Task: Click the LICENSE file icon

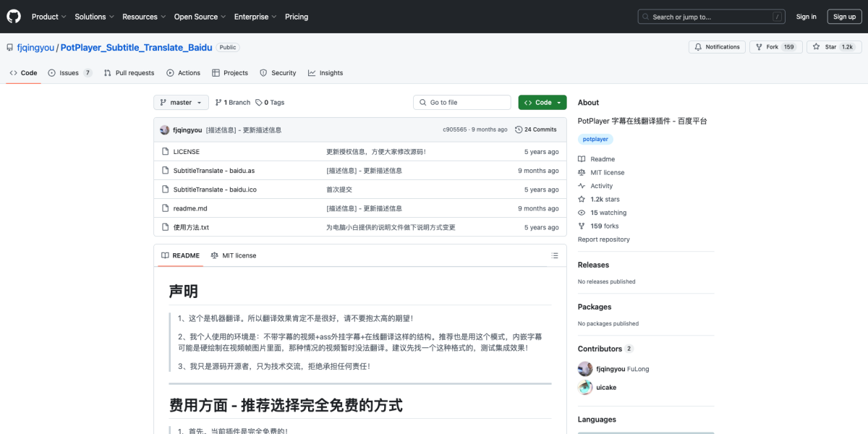Action: click(166, 152)
